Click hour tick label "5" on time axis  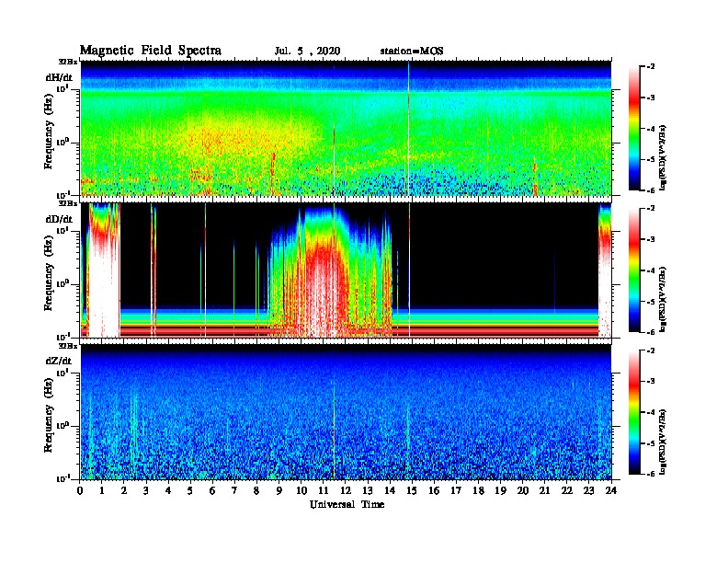click(x=190, y=491)
